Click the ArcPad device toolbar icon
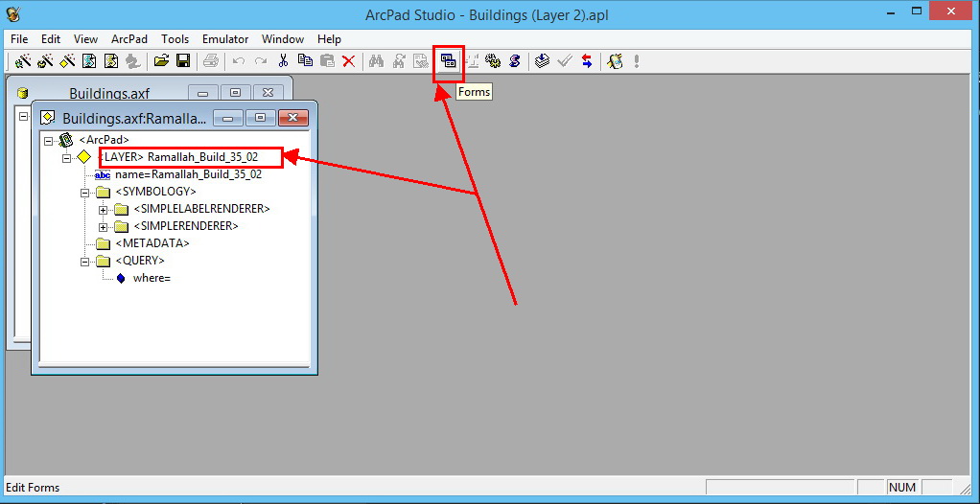 coord(615,60)
